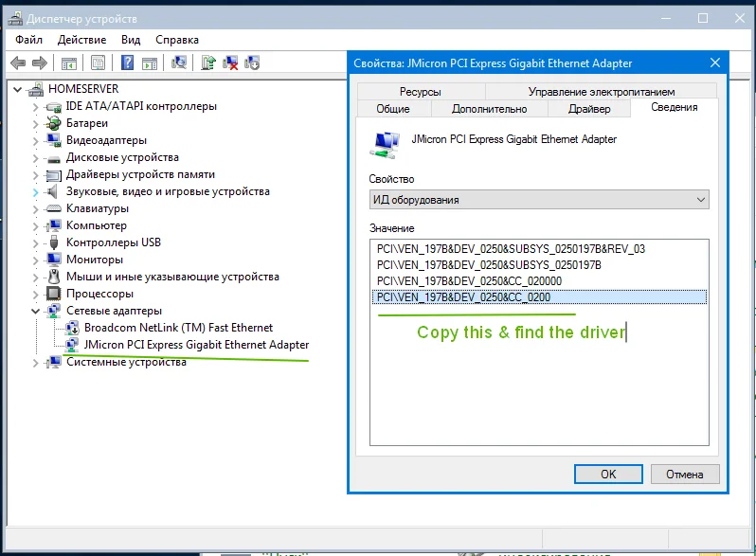Image resolution: width=756 pixels, height=556 pixels.
Task: Click the Видеоадаптеры display adapter icon
Action: [x=53, y=140]
